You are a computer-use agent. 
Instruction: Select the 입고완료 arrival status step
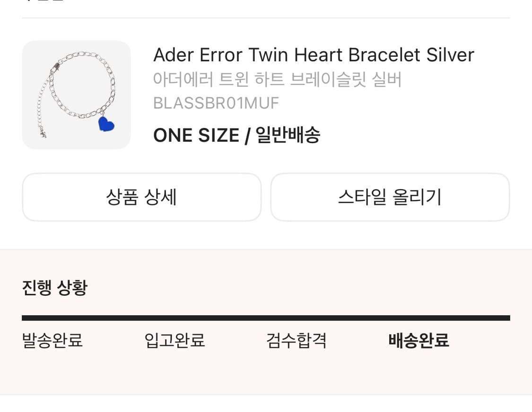174,341
